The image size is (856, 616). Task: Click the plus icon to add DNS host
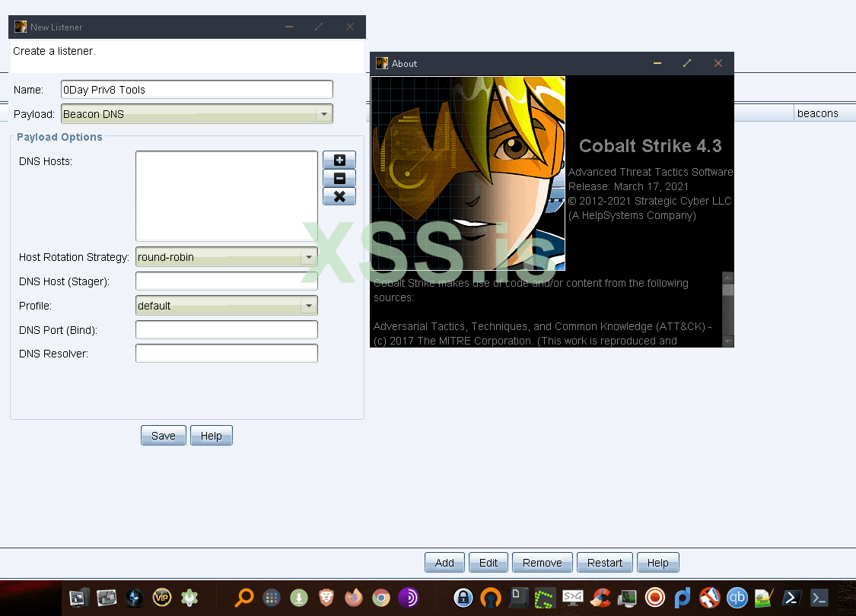click(x=339, y=160)
